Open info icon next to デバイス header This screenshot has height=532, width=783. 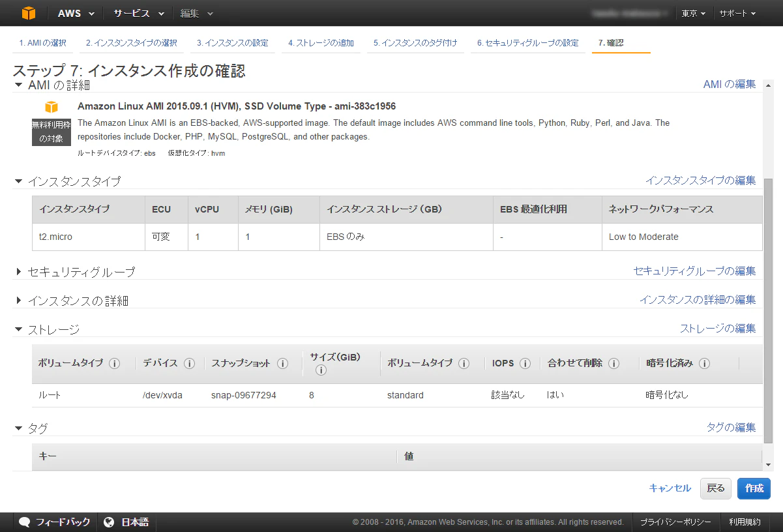point(190,363)
